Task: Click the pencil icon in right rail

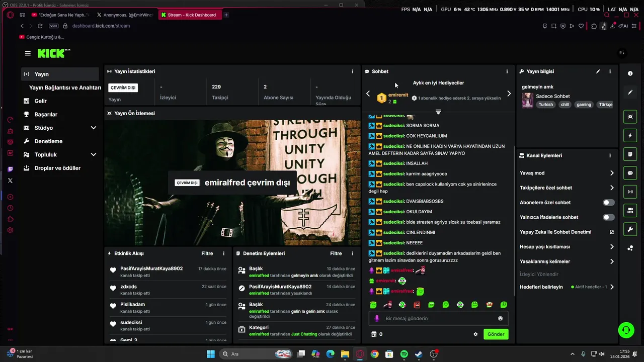Action: pyautogui.click(x=630, y=93)
